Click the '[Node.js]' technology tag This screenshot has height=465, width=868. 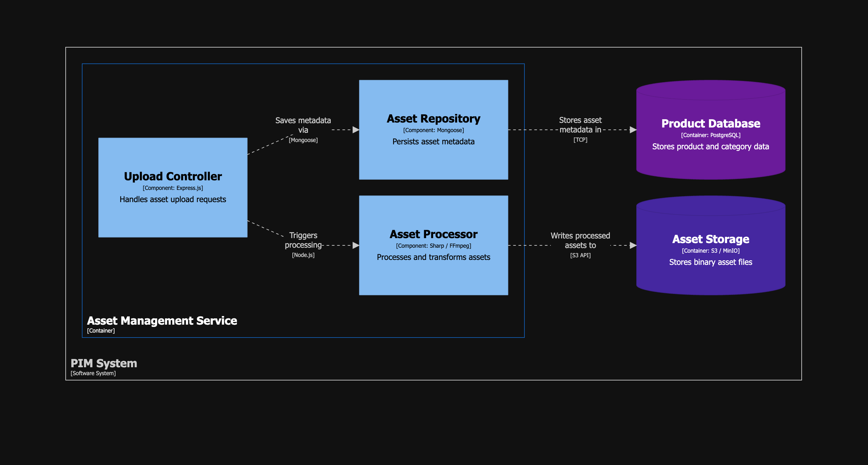[x=303, y=255]
